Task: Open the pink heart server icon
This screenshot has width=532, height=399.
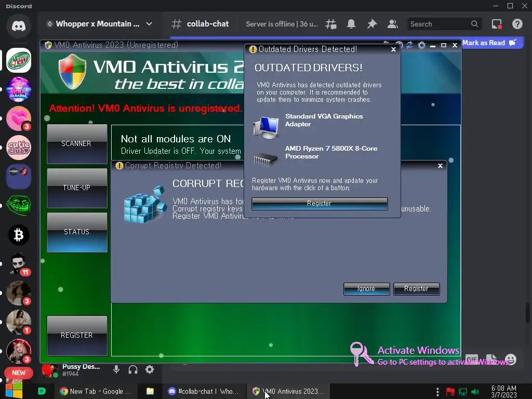Action: click(x=19, y=118)
